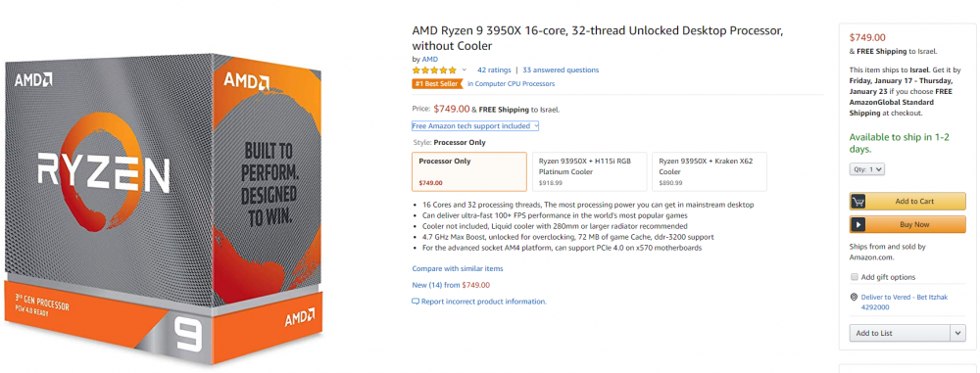Open star ratings breakdown chevron

[464, 70]
